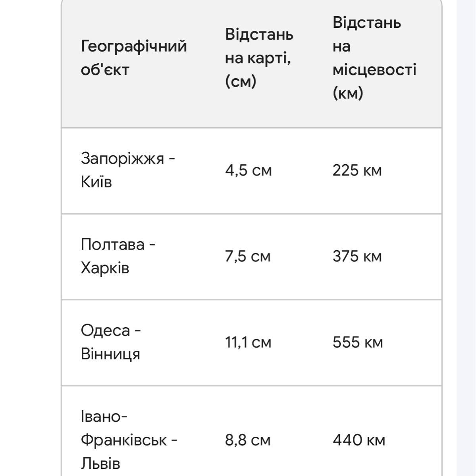Viewport: 476px width, 476px height.
Task: Click the 'Географічний об'єкт' column header
Action: click(134, 58)
